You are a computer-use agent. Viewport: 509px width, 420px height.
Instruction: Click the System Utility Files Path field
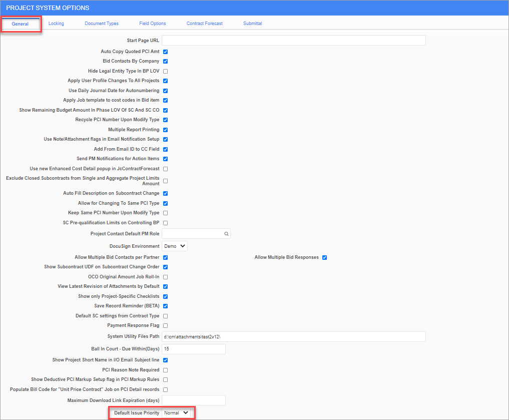click(294, 336)
